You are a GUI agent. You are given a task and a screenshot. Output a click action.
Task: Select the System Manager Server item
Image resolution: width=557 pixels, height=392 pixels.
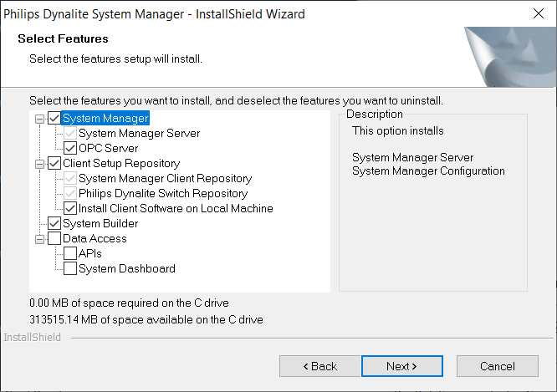pos(139,134)
